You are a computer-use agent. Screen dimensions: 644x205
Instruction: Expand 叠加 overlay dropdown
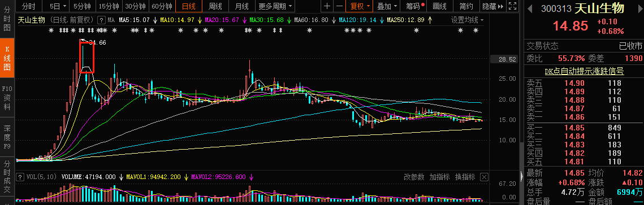point(387,6)
